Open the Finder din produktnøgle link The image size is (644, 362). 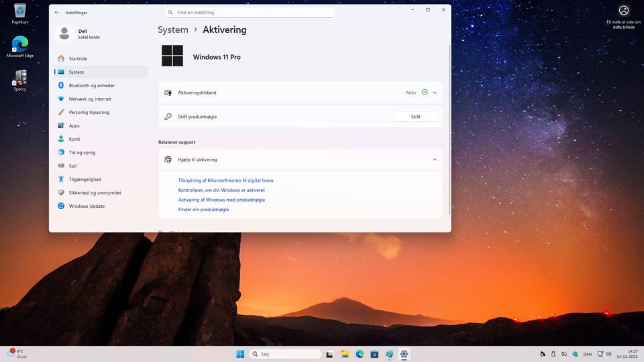point(203,210)
